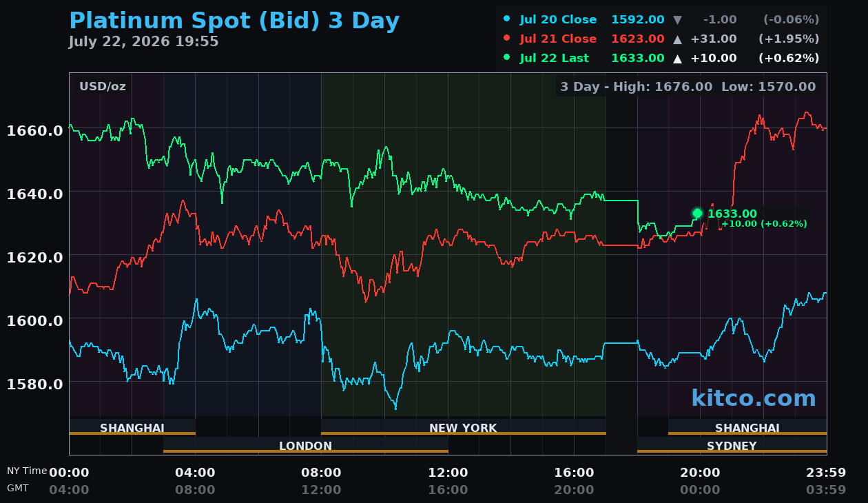Click the GMT axis label
The width and height of the screenshot is (868, 503).
[x=18, y=488]
